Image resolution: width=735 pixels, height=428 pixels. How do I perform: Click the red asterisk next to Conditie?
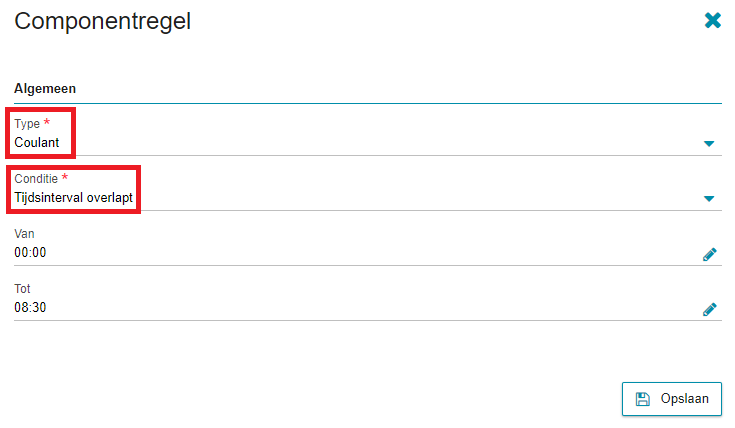tap(65, 177)
